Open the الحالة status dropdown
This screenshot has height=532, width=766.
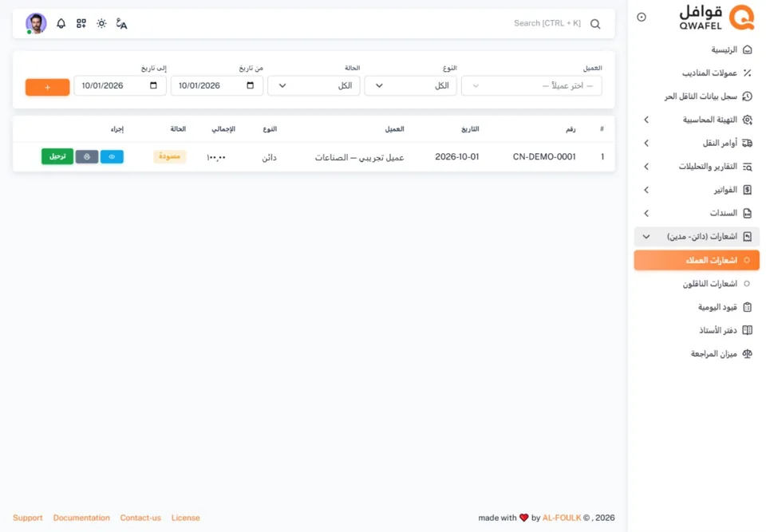314,86
